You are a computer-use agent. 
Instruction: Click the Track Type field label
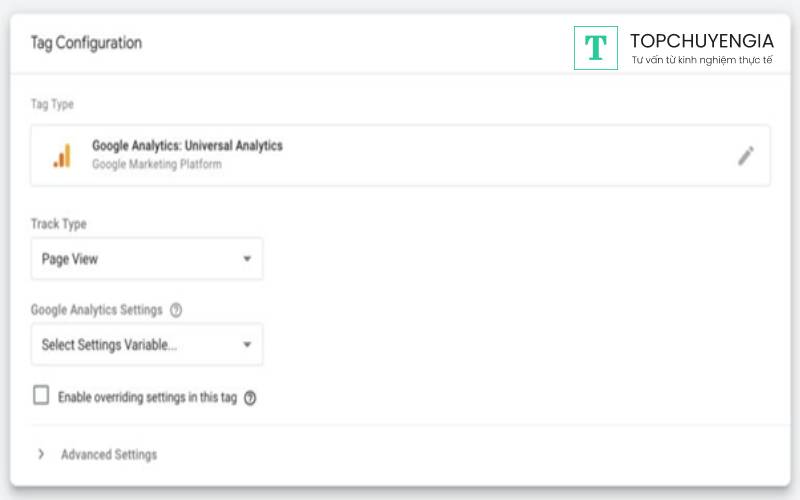coord(59,224)
